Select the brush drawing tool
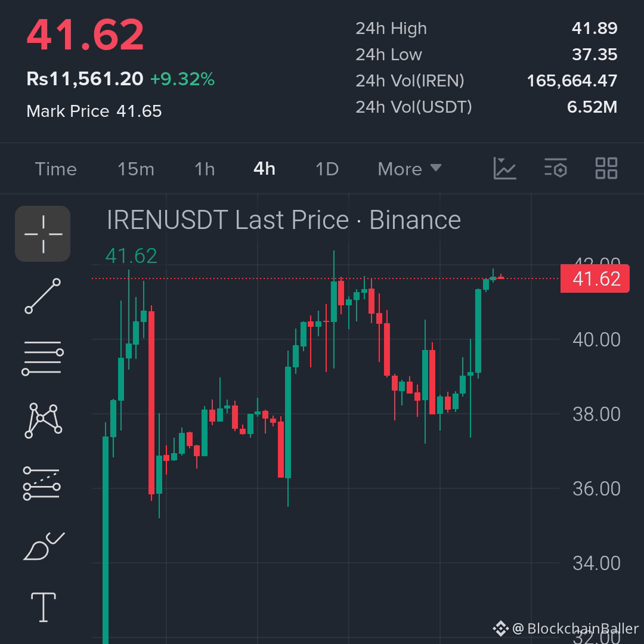 44,546
